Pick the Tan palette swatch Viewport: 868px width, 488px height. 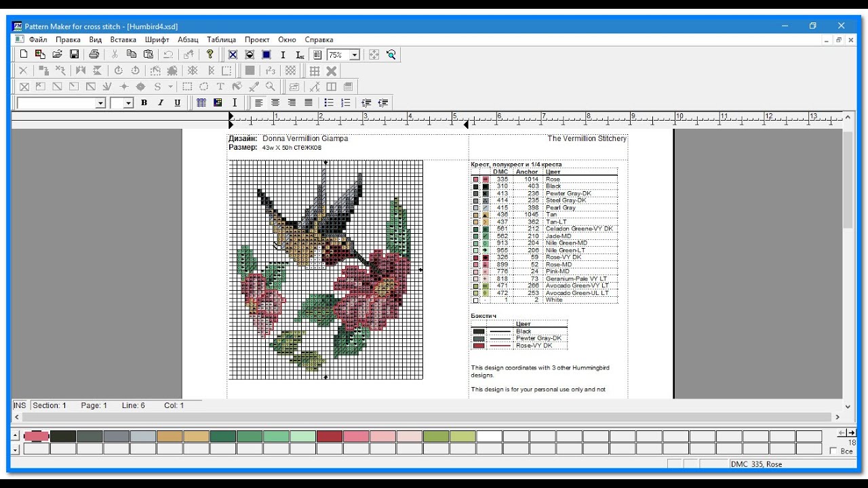click(x=170, y=436)
